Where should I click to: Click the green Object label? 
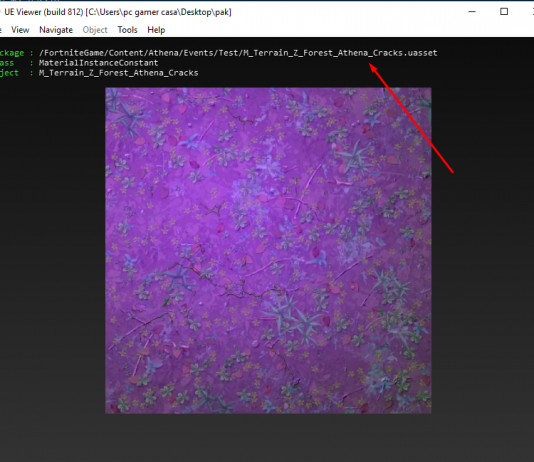[x=9, y=73]
